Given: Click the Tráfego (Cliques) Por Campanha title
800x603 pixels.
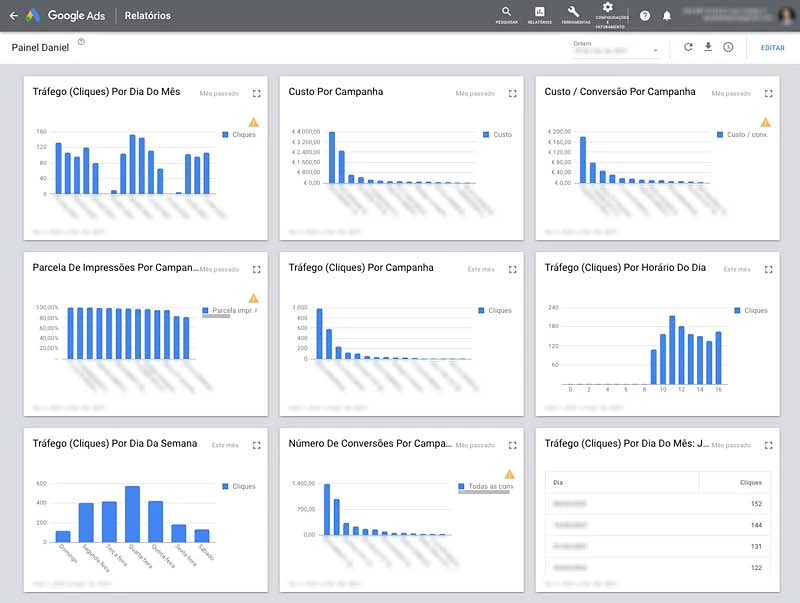Looking at the screenshot, I should [361, 268].
